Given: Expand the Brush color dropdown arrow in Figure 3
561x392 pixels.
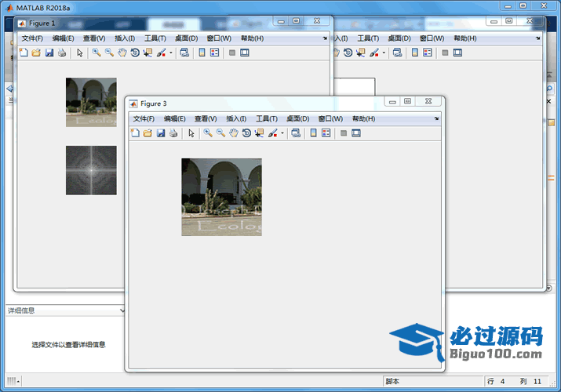Looking at the screenshot, I should [x=282, y=133].
